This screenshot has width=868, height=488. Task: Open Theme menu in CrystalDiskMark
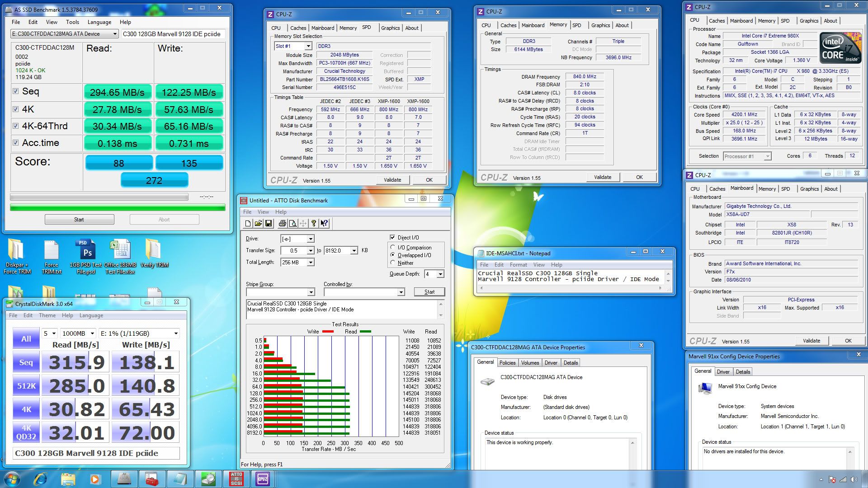tap(47, 315)
